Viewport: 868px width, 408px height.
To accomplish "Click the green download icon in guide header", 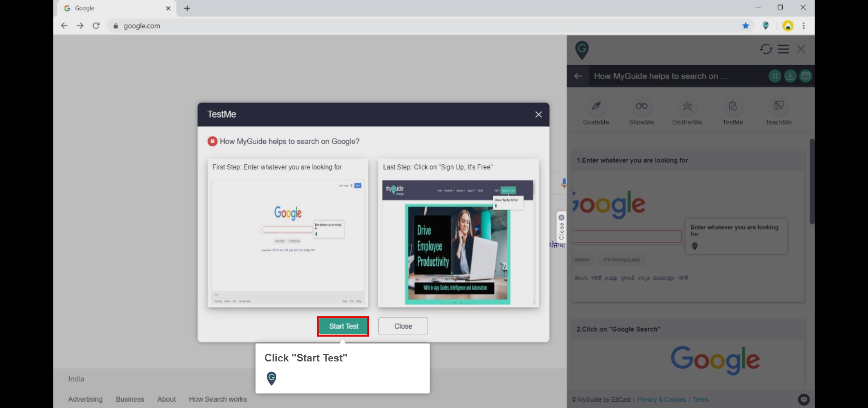I will pos(790,76).
